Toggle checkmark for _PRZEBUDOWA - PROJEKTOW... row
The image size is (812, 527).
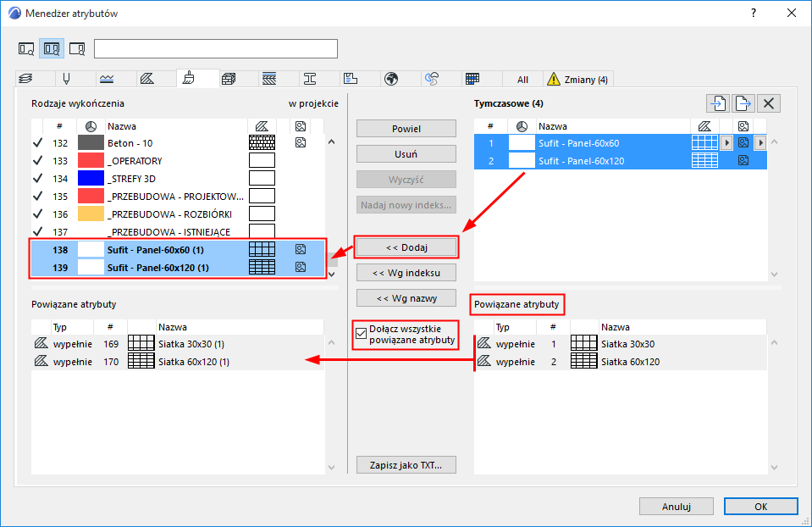tap(38, 197)
